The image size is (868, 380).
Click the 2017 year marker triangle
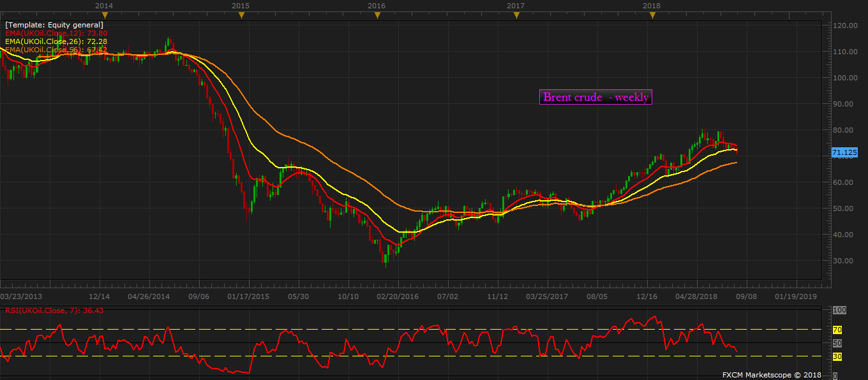[516, 15]
